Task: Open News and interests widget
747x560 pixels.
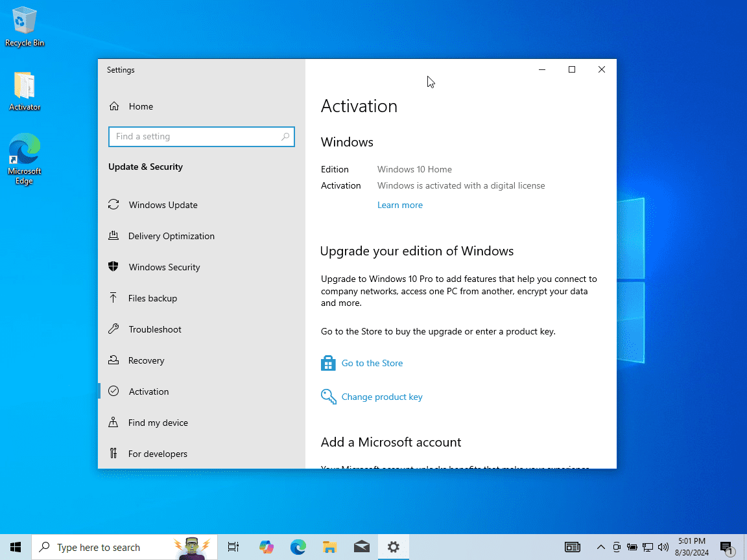Action: pos(572,547)
